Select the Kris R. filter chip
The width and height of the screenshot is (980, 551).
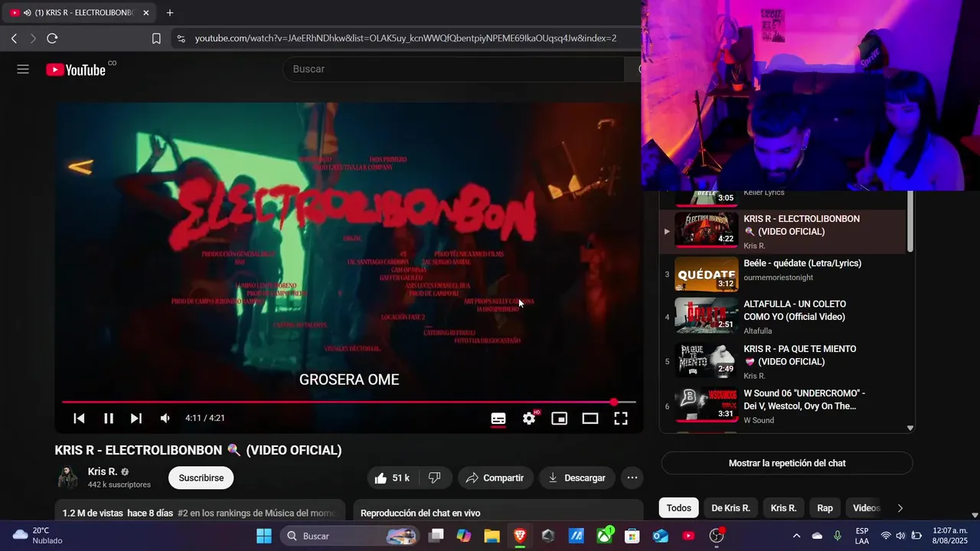click(783, 508)
